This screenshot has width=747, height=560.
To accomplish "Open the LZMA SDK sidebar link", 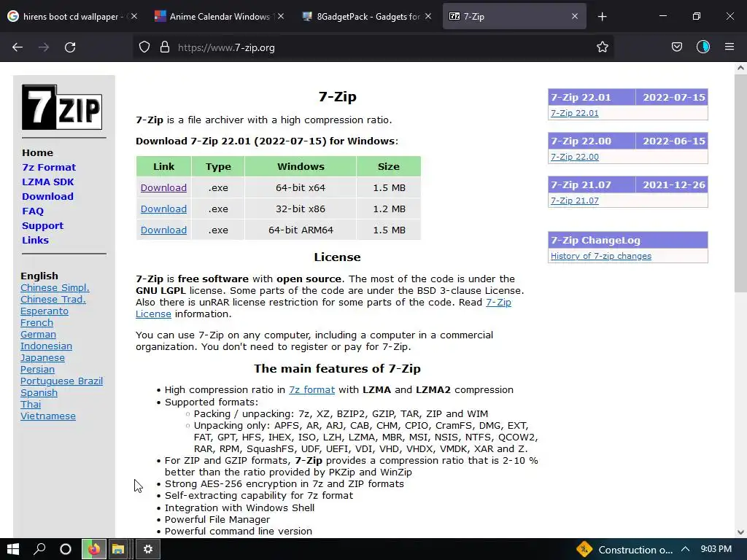I will (48, 182).
